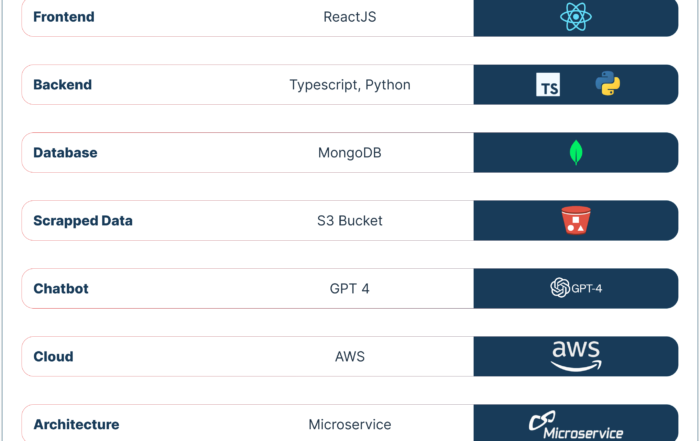
Task: Select the TypeScript TS logo
Action: pyautogui.click(x=548, y=85)
